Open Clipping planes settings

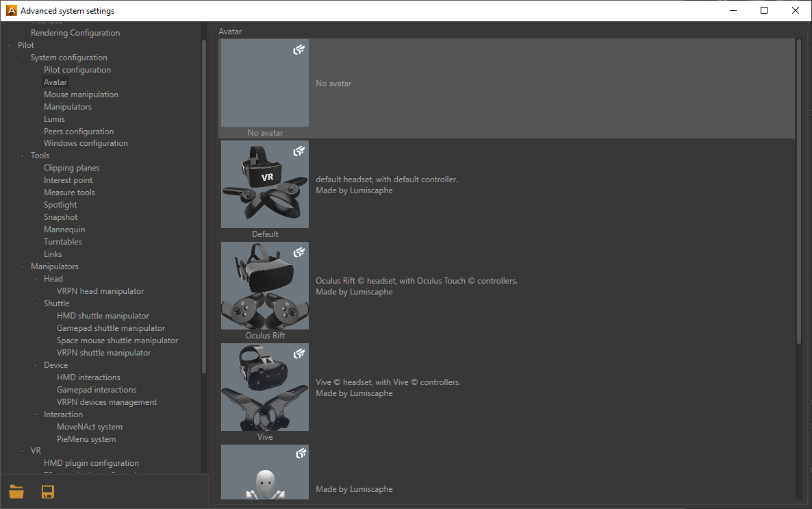[x=72, y=168]
